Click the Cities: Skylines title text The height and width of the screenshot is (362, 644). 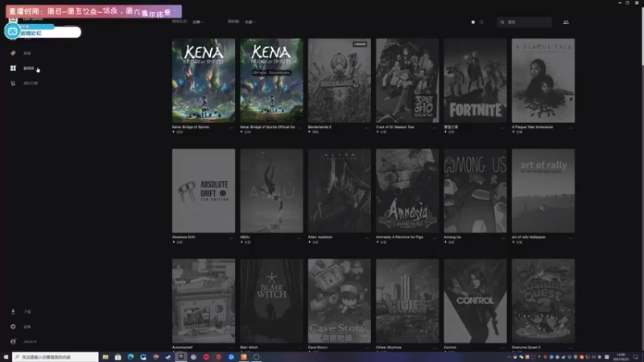pyautogui.click(x=388, y=348)
